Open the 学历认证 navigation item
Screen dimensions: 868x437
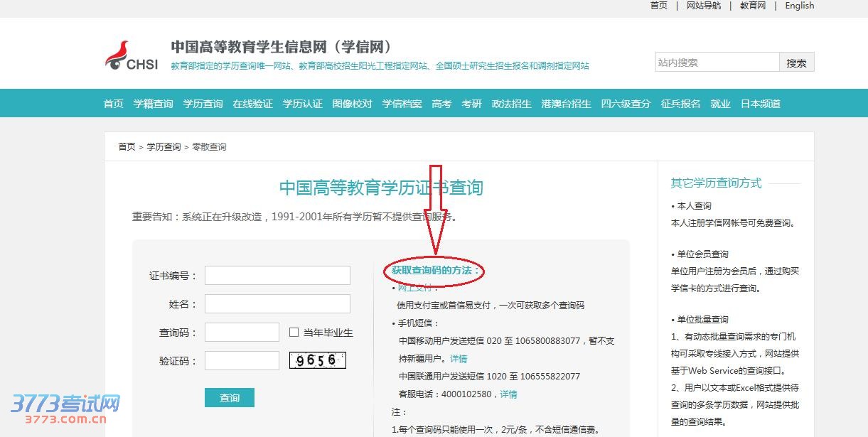[302, 104]
